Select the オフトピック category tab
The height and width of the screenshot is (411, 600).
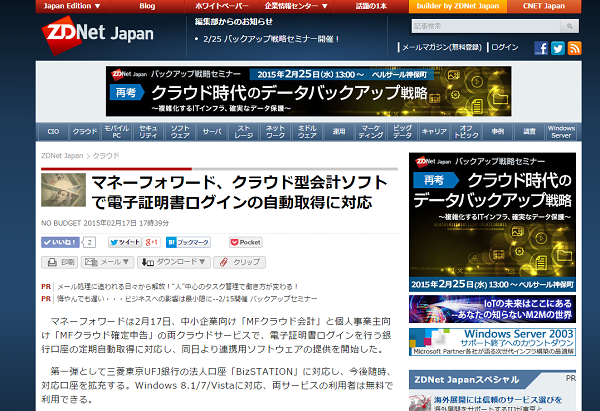(x=466, y=132)
